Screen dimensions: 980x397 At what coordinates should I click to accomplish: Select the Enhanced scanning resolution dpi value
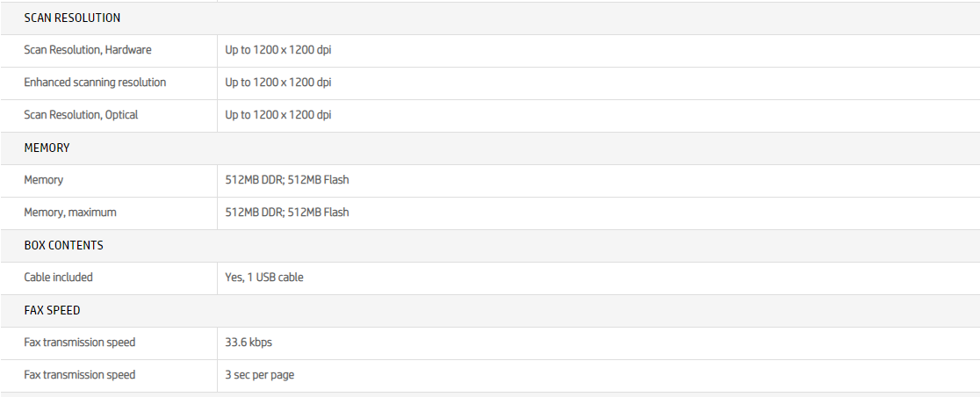coord(277,83)
